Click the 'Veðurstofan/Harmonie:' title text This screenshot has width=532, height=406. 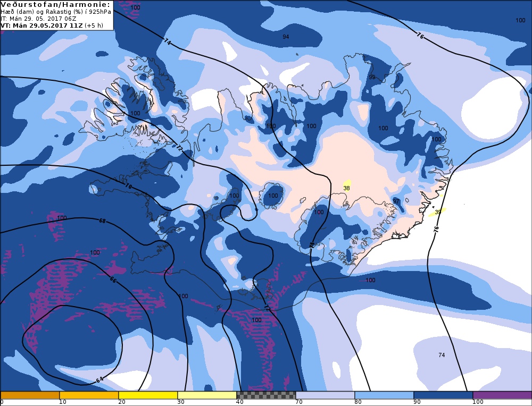[x=56, y=5]
